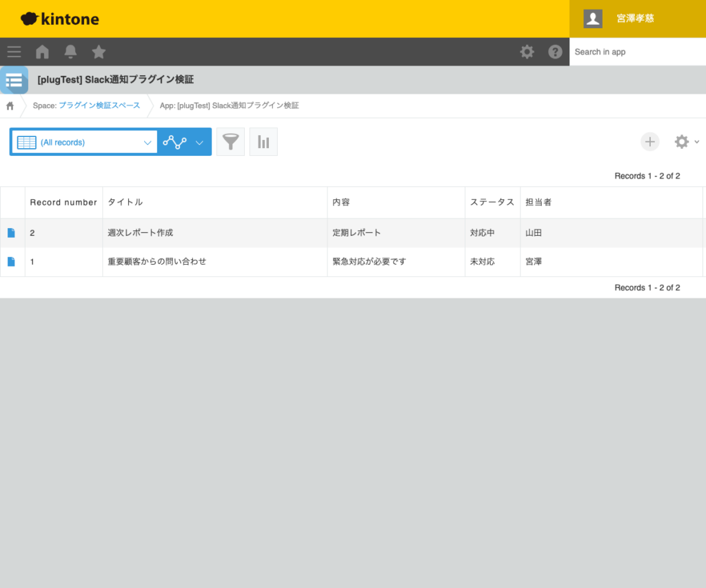Click the app icon beside the app title

pyautogui.click(x=14, y=79)
